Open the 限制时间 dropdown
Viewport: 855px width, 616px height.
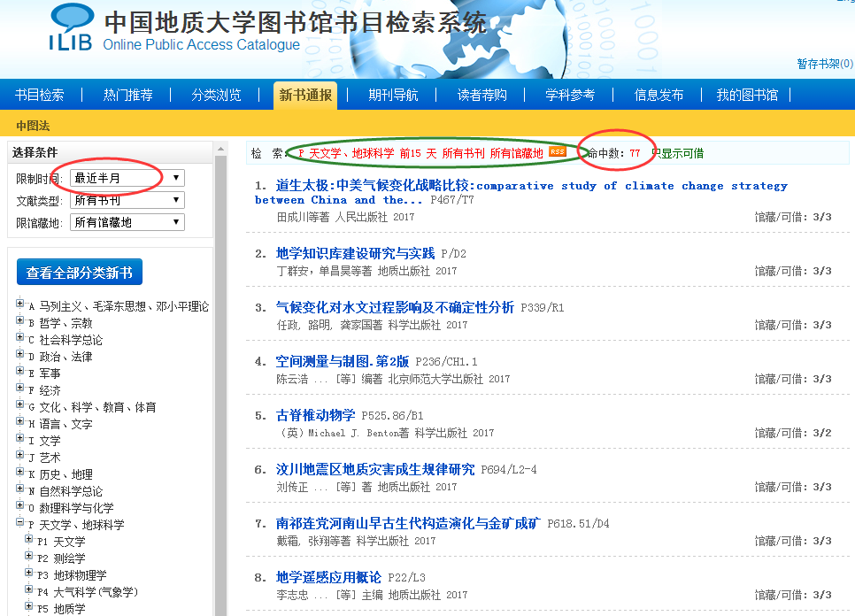[127, 178]
